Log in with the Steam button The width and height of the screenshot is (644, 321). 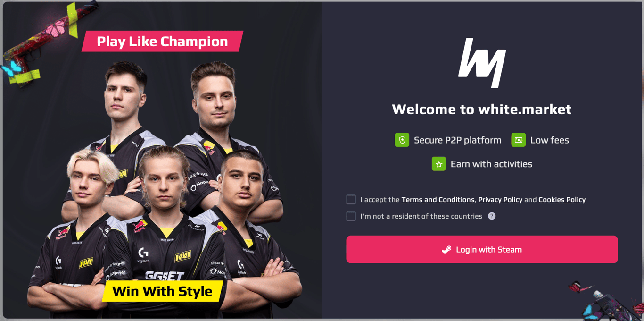pos(482,249)
